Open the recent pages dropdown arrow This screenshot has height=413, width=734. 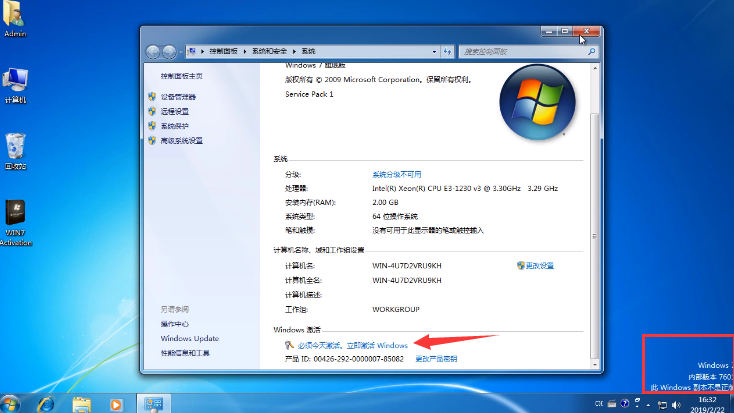click(x=181, y=52)
